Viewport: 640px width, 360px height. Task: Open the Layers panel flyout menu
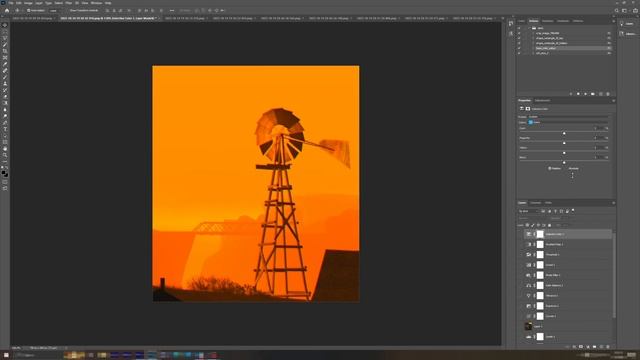point(613,203)
